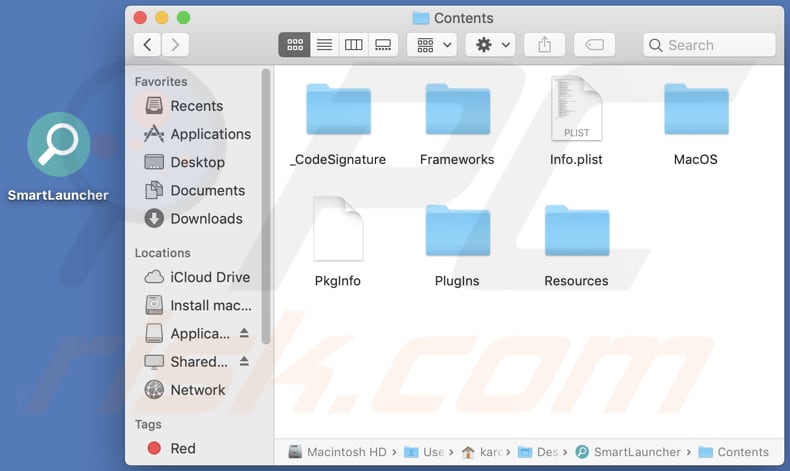Image resolution: width=790 pixels, height=471 pixels.
Task: Click the Tags section header
Action: coord(148,424)
